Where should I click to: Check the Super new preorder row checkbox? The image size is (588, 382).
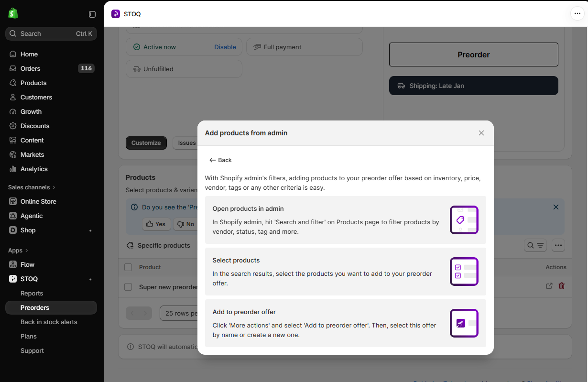coord(128,287)
